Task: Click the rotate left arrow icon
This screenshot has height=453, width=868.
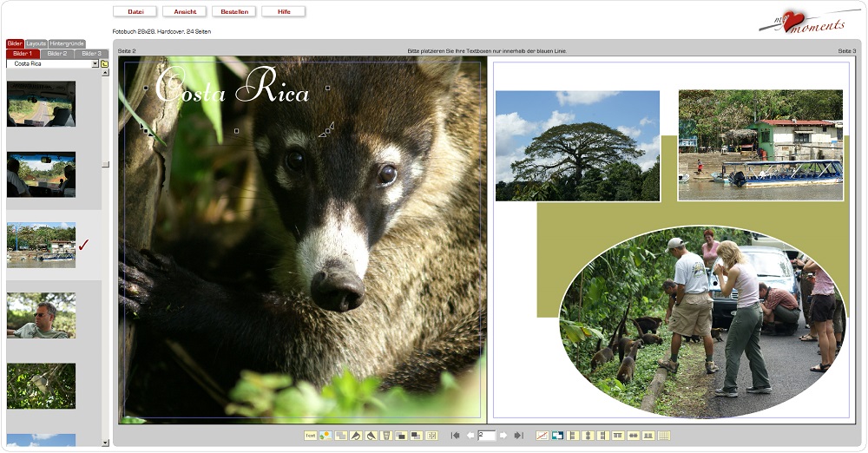Action: pos(356,436)
